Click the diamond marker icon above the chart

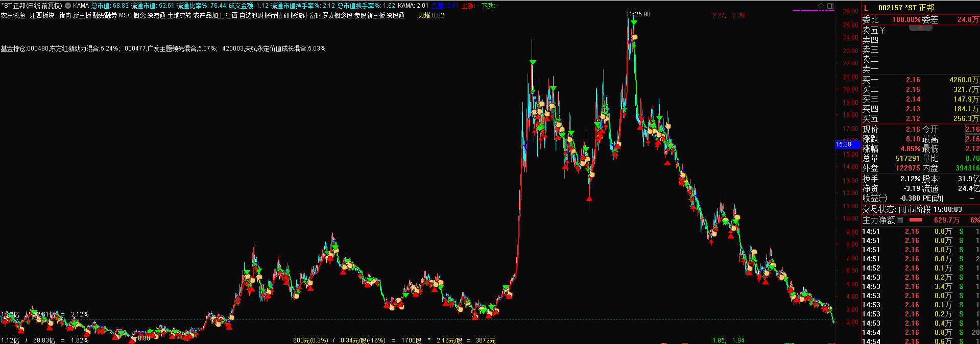[x=821, y=6]
